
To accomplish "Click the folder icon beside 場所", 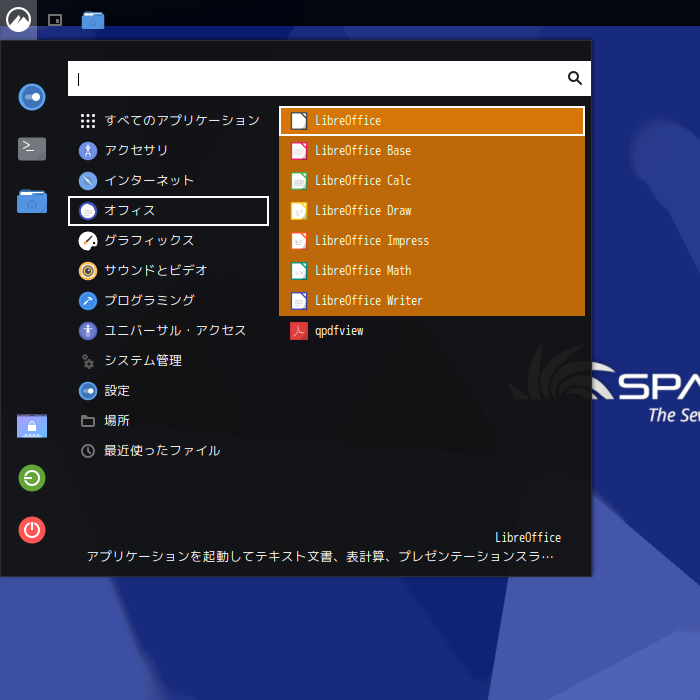I will [x=88, y=421].
